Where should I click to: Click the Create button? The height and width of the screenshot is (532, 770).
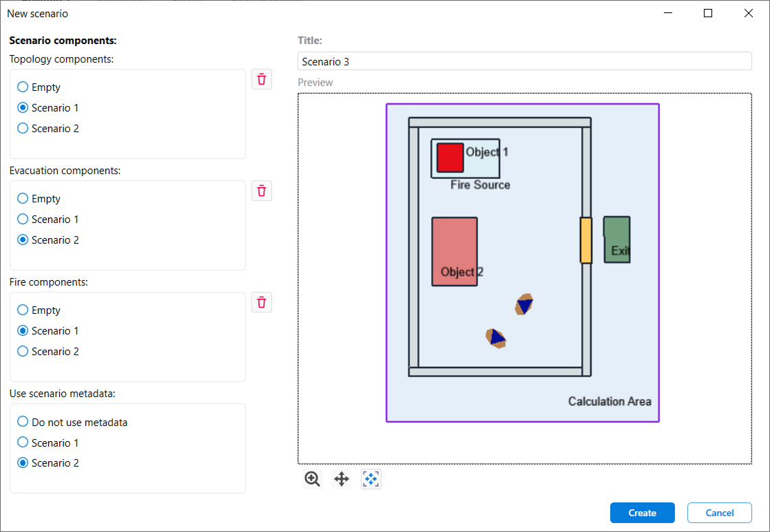[642, 512]
